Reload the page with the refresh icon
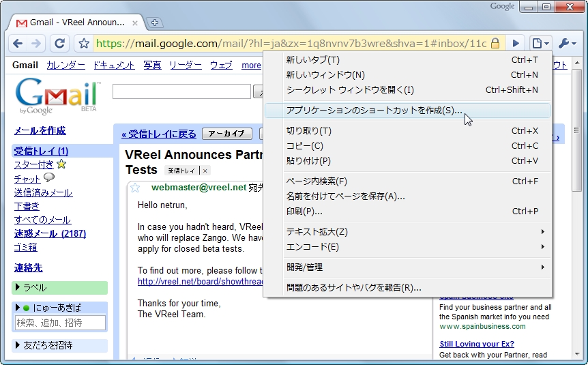This screenshot has height=365, width=588. 59,44
